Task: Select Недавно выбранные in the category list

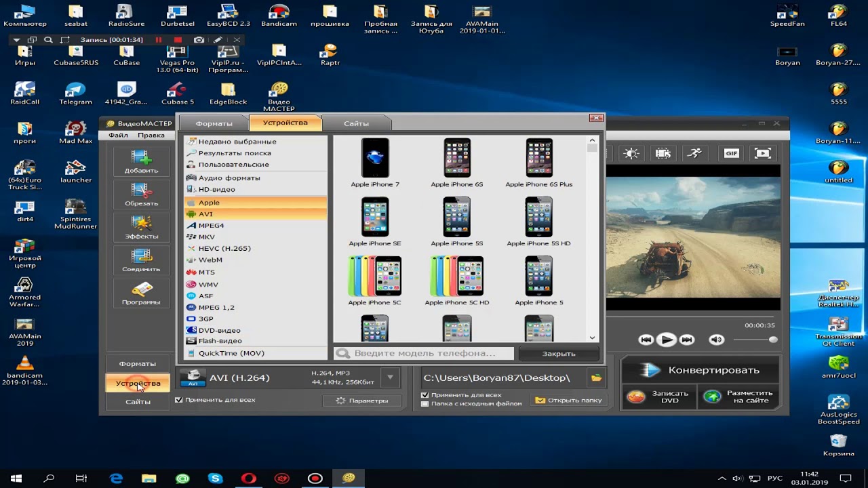Action: [x=255, y=142]
